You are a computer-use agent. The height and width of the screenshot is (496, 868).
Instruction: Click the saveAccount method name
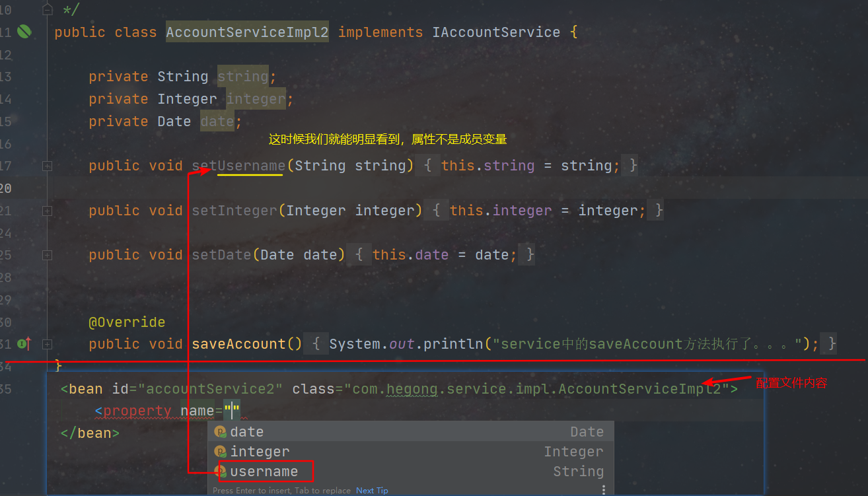[x=238, y=344]
